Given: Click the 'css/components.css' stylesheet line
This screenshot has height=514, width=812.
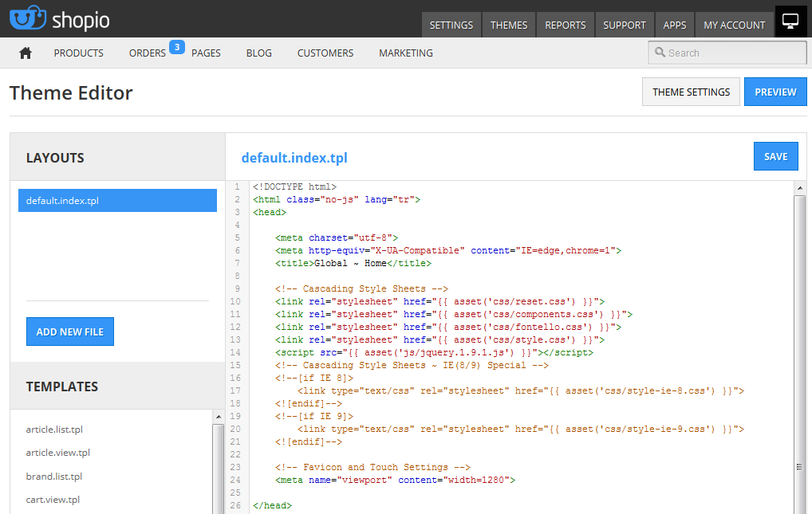Looking at the screenshot, I should 454,314.
